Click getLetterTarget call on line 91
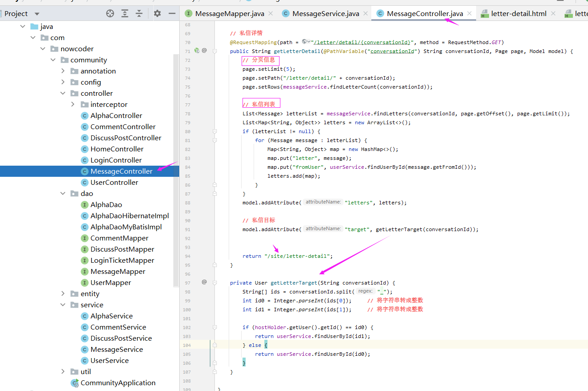This screenshot has width=588, height=391. pos(399,229)
